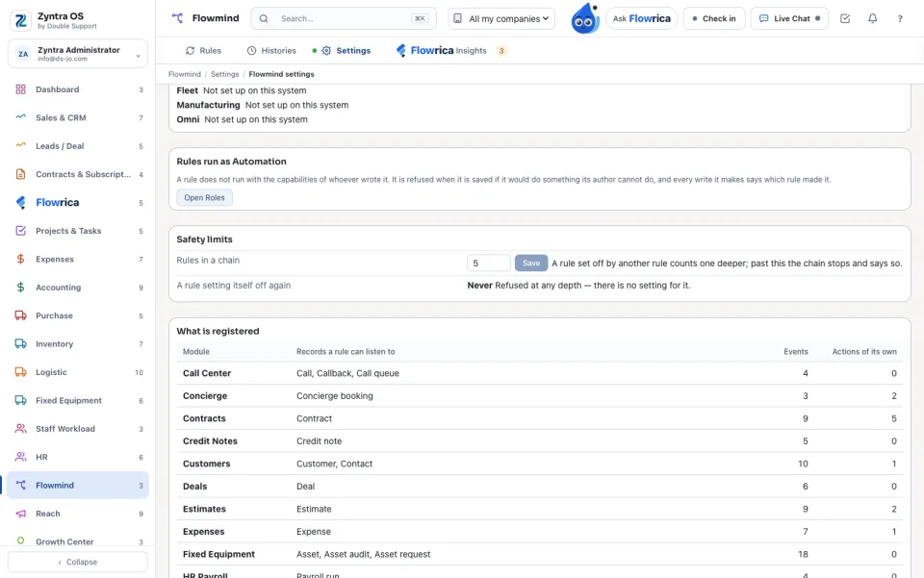Image resolution: width=924 pixels, height=578 pixels.
Task: Click the Flowmind header flow icon
Action: point(177,18)
